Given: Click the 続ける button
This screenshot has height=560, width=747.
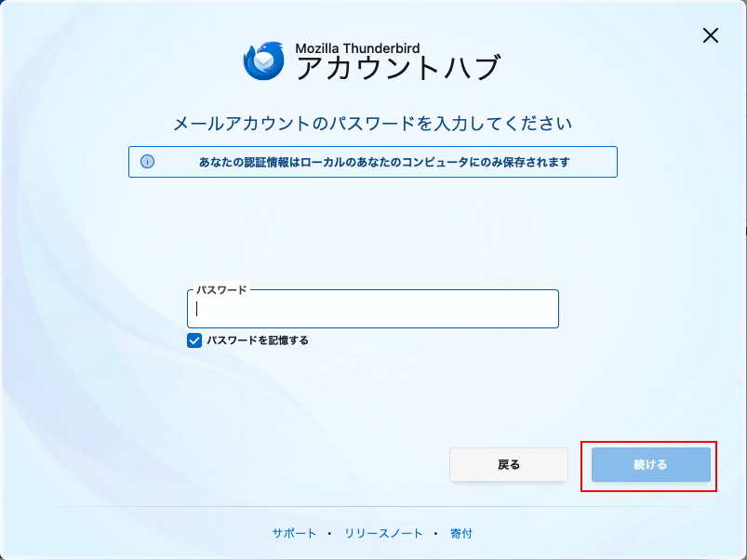Looking at the screenshot, I should (651, 464).
